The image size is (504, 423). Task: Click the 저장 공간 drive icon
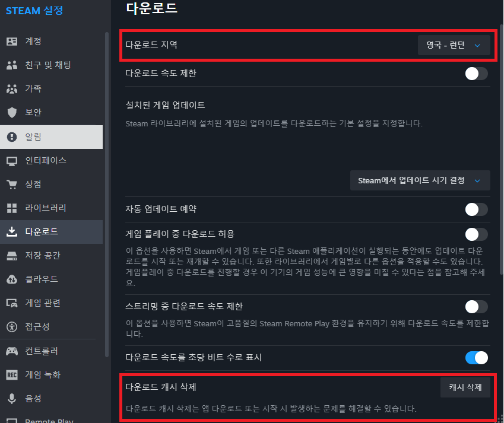[12, 256]
